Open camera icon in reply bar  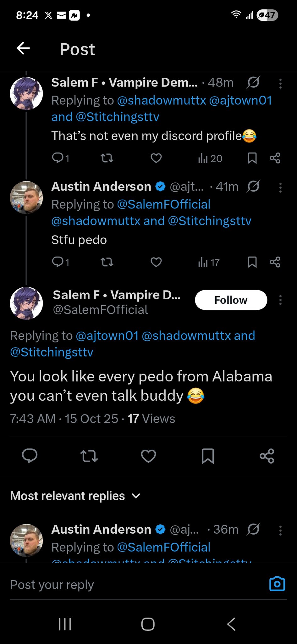pos(277,584)
